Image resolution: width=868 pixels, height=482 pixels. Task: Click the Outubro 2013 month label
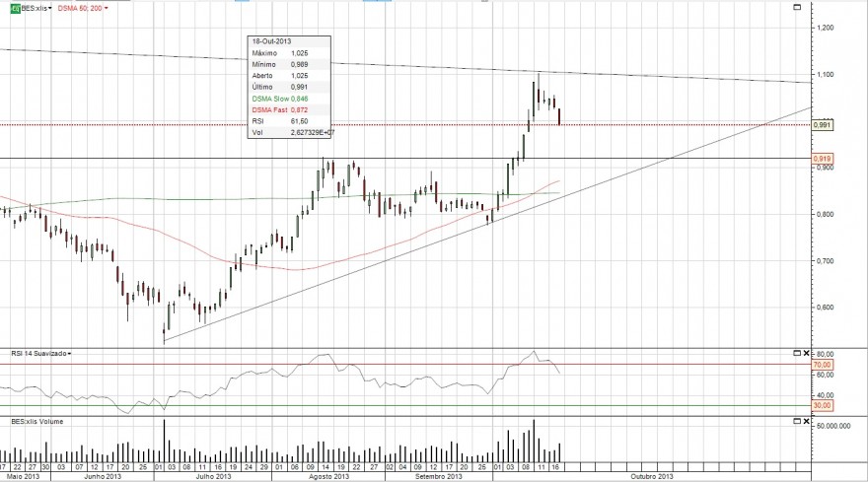[x=652, y=476]
